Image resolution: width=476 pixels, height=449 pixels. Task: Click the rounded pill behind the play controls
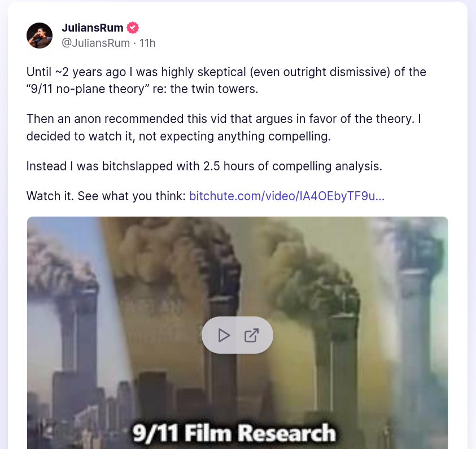(x=237, y=335)
